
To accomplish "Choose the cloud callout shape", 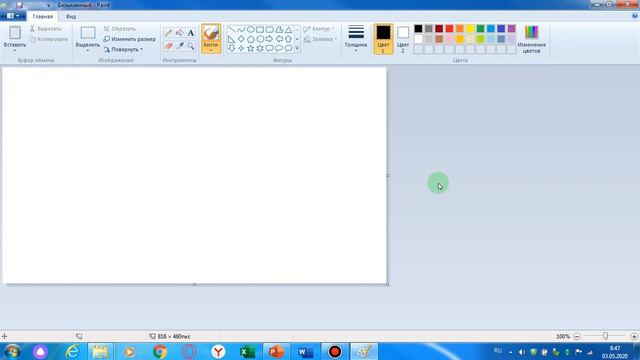I will 289,48.
